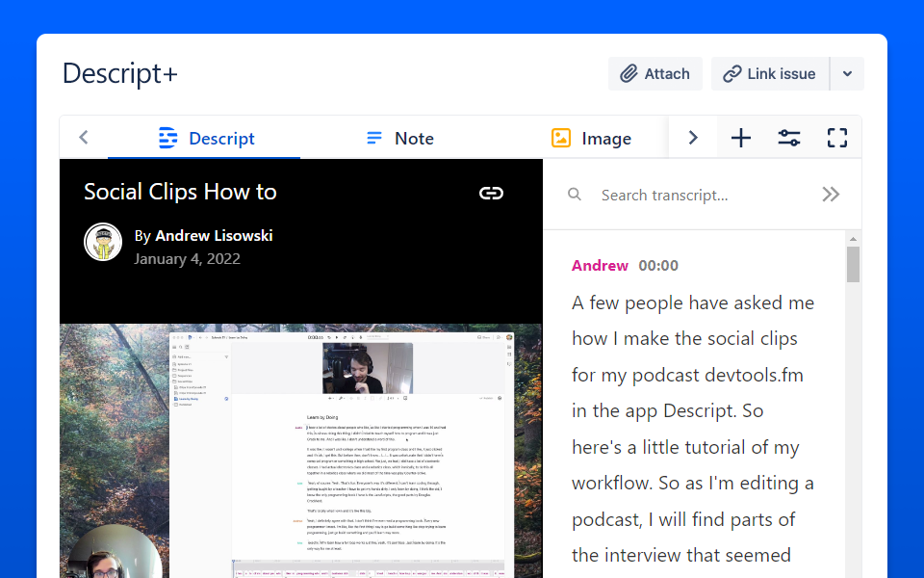Open the Note tab
This screenshot has width=924, height=578.
pyautogui.click(x=399, y=138)
